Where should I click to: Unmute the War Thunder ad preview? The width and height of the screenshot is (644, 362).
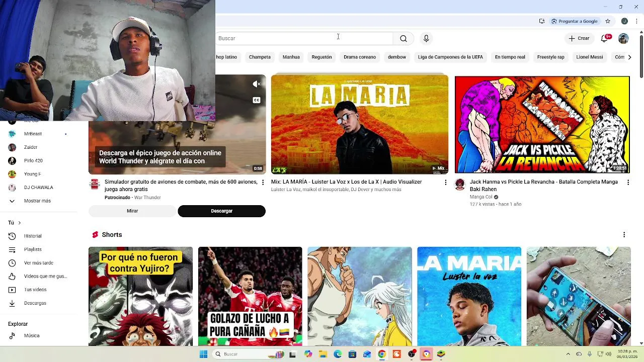[x=257, y=84]
